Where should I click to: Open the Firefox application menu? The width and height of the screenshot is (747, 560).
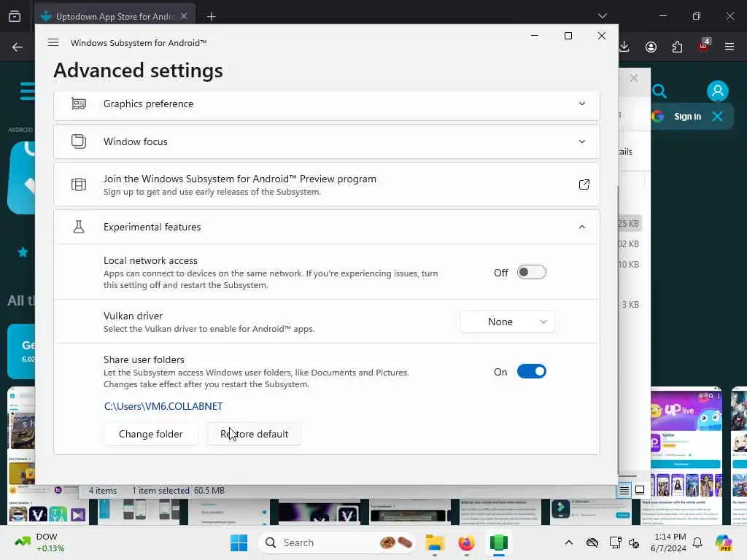point(729,47)
